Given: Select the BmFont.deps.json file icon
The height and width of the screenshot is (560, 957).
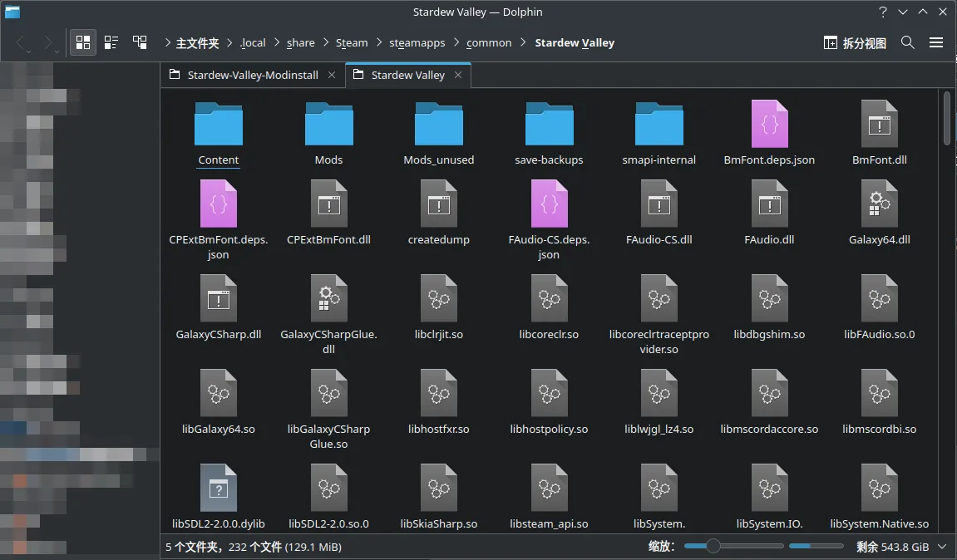Looking at the screenshot, I should (x=769, y=125).
